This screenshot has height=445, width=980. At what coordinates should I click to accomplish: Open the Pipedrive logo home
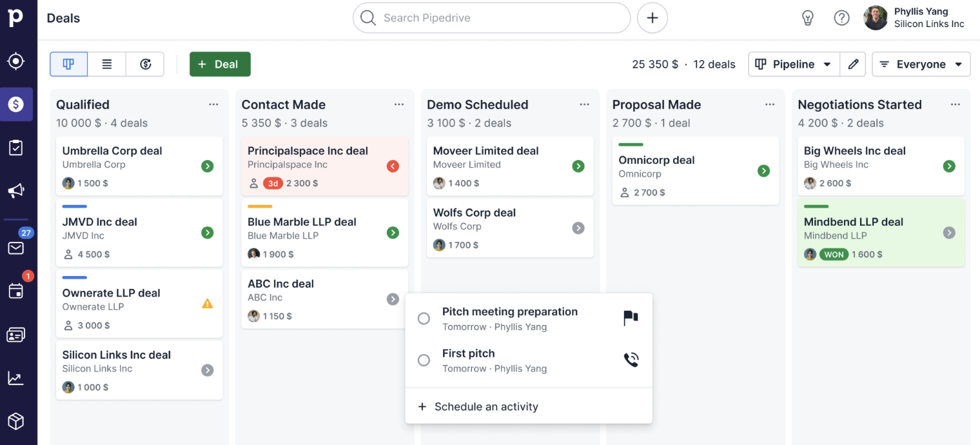click(x=15, y=17)
